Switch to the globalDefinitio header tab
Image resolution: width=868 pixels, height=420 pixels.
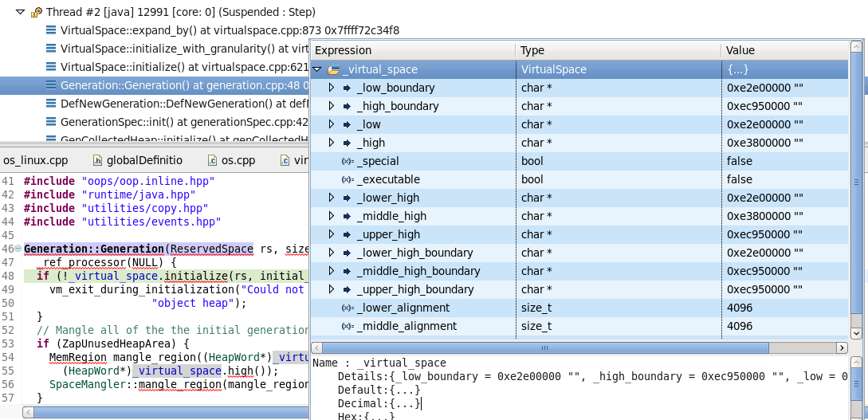144,160
